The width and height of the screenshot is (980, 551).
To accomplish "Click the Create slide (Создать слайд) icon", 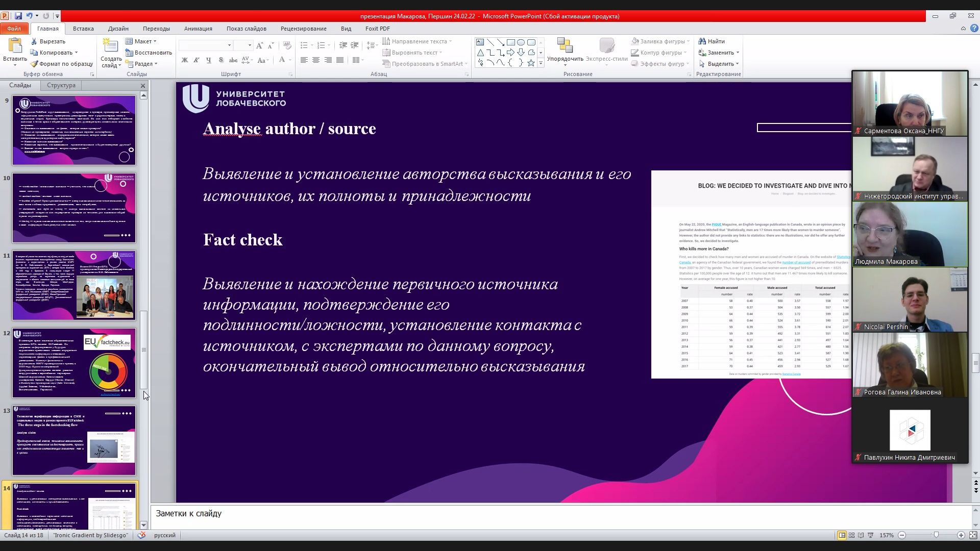I will pyautogui.click(x=110, y=46).
